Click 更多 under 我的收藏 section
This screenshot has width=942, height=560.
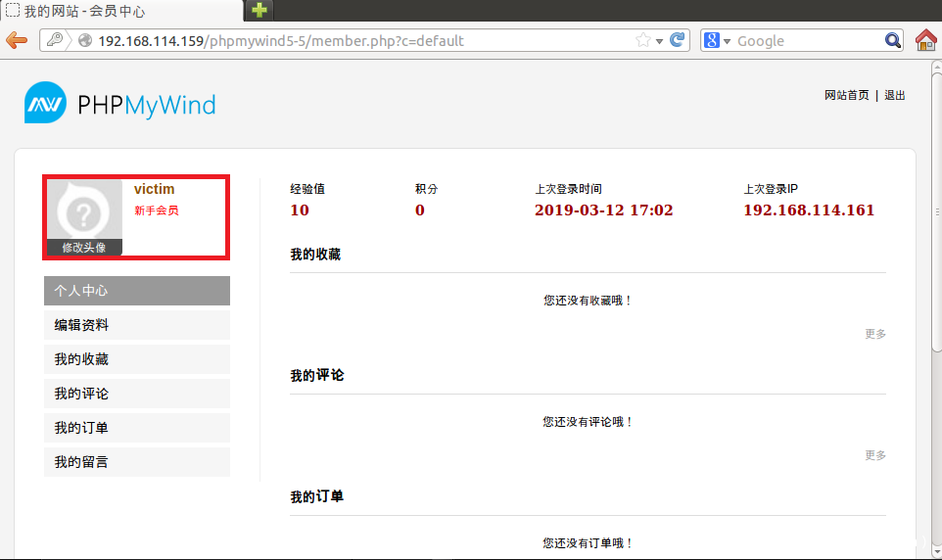pos(875,334)
